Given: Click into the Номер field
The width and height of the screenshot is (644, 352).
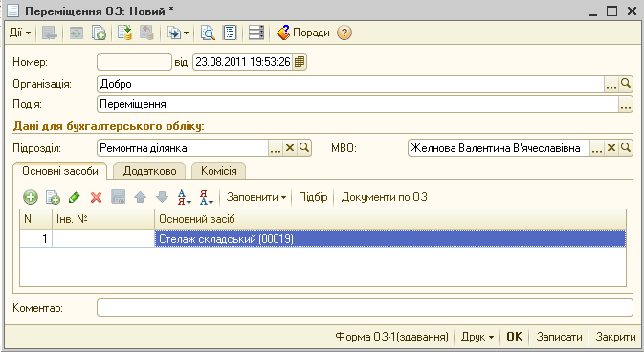Looking at the screenshot, I should point(134,62).
